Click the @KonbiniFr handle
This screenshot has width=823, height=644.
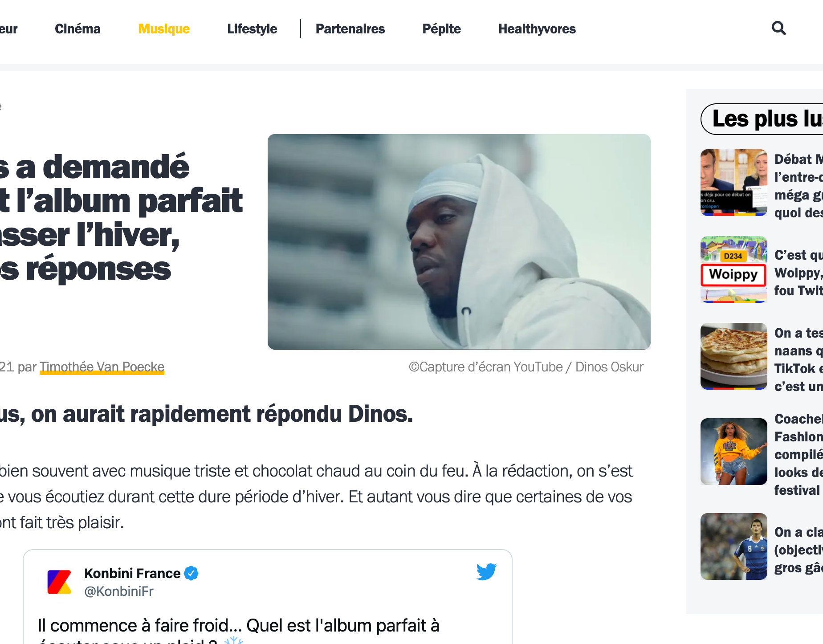pos(119,591)
